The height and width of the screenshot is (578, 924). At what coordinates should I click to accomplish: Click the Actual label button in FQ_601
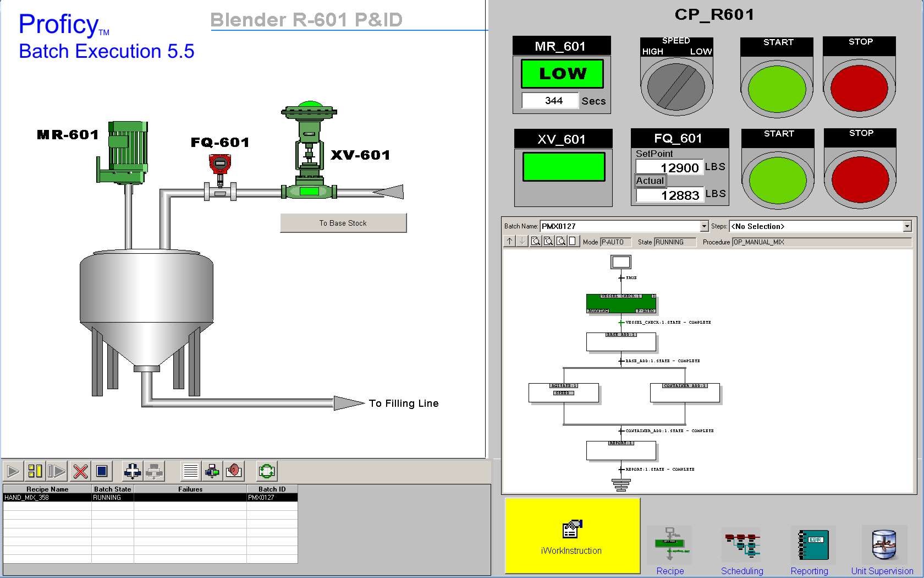tap(651, 181)
